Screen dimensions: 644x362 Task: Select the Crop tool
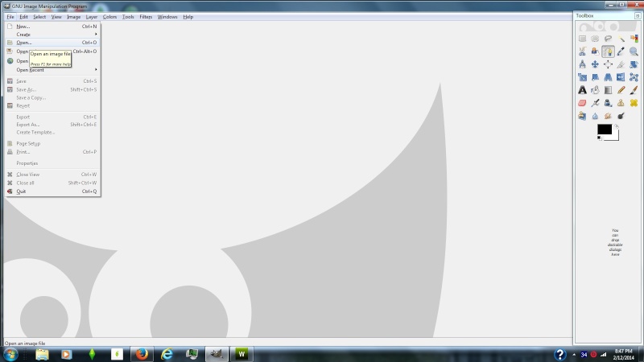coord(621,64)
